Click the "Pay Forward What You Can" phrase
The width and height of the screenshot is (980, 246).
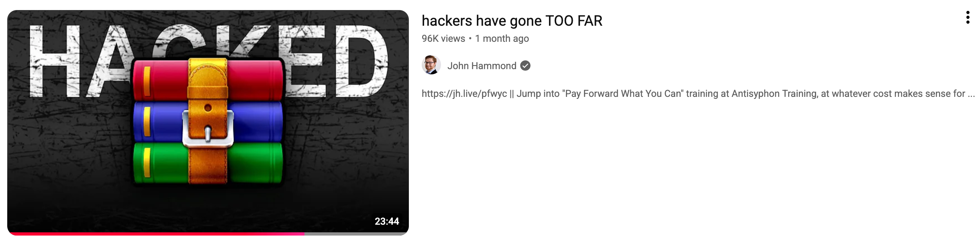[x=623, y=94]
